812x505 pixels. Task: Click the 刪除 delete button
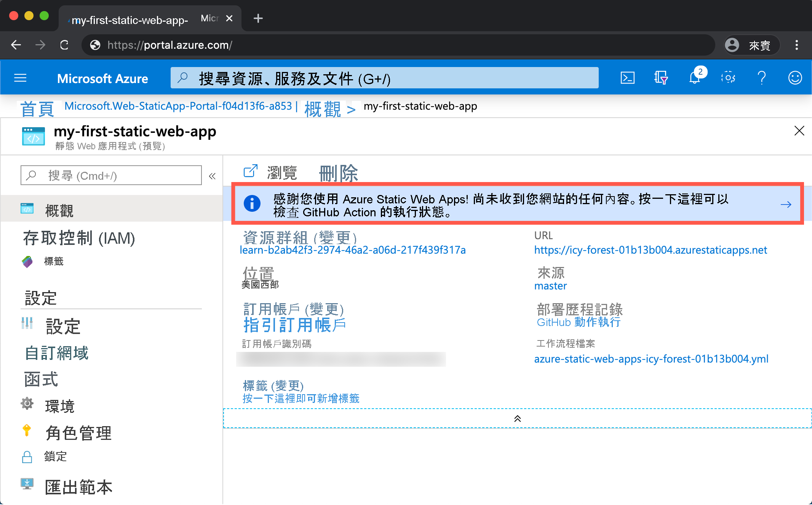(339, 173)
